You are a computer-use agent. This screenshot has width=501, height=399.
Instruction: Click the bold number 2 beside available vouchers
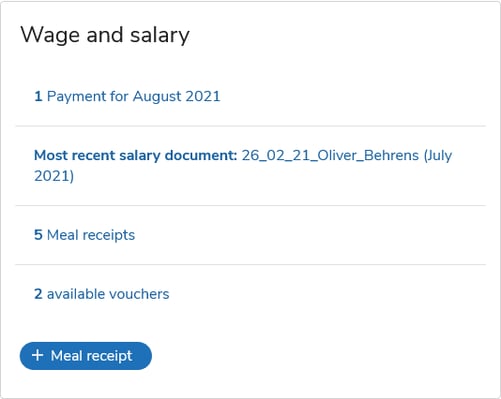tap(38, 294)
